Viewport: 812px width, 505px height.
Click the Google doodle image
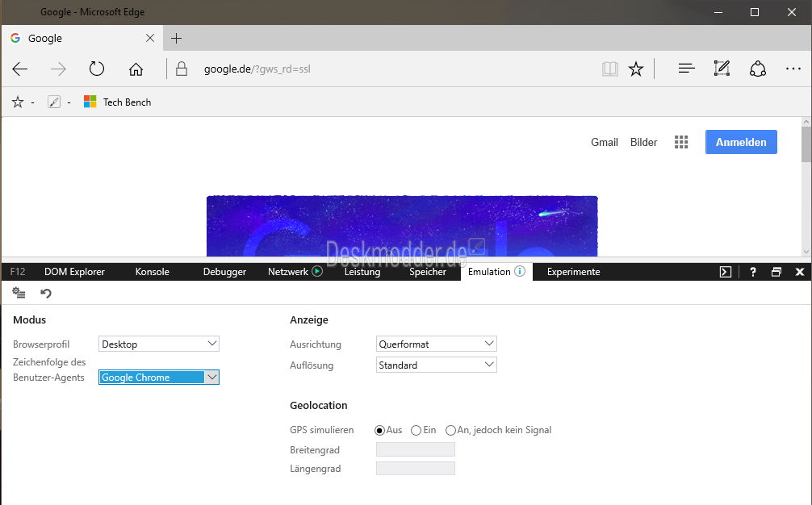[x=402, y=226]
